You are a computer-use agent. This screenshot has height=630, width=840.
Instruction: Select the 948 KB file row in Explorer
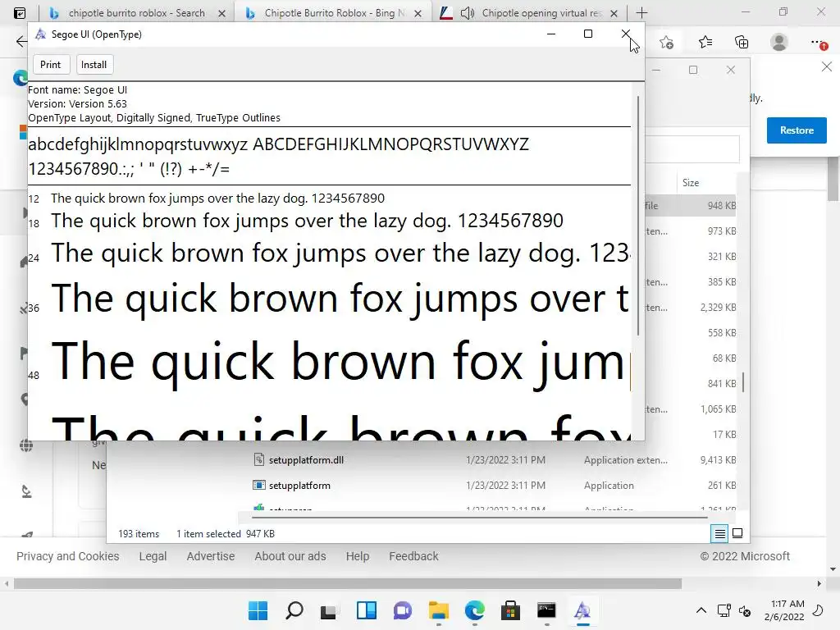point(691,206)
